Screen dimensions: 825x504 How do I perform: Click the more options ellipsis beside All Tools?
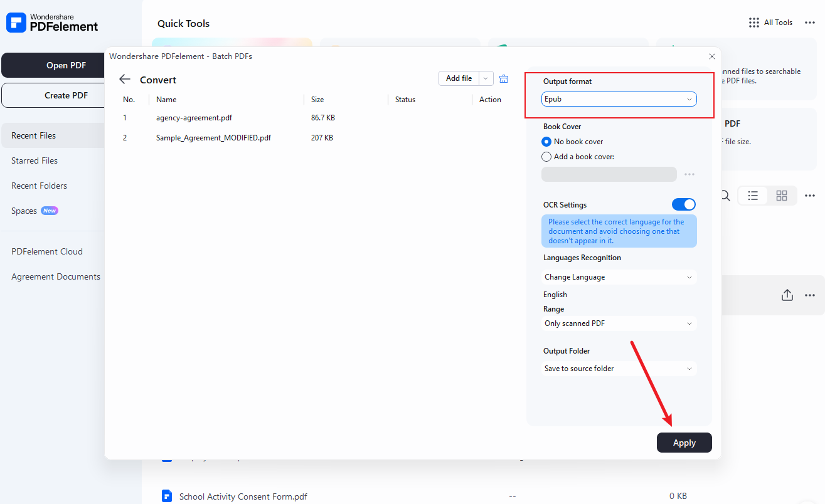810,23
